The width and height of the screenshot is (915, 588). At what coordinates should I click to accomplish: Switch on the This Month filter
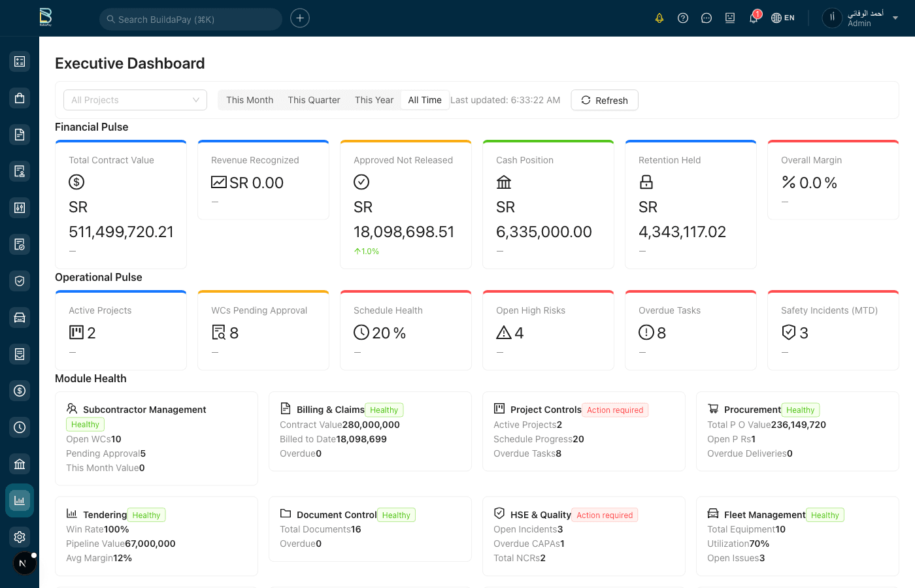pos(250,100)
